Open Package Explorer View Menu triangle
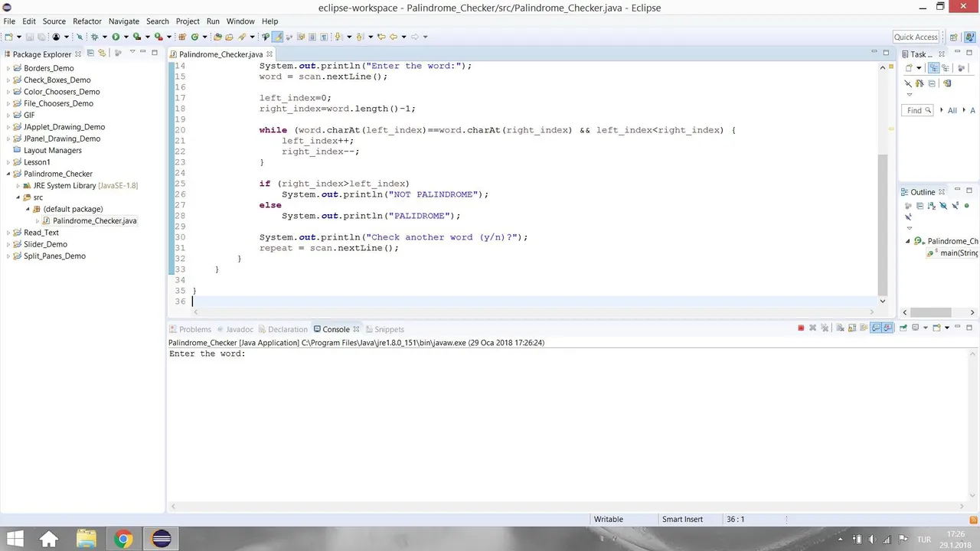 [x=132, y=53]
